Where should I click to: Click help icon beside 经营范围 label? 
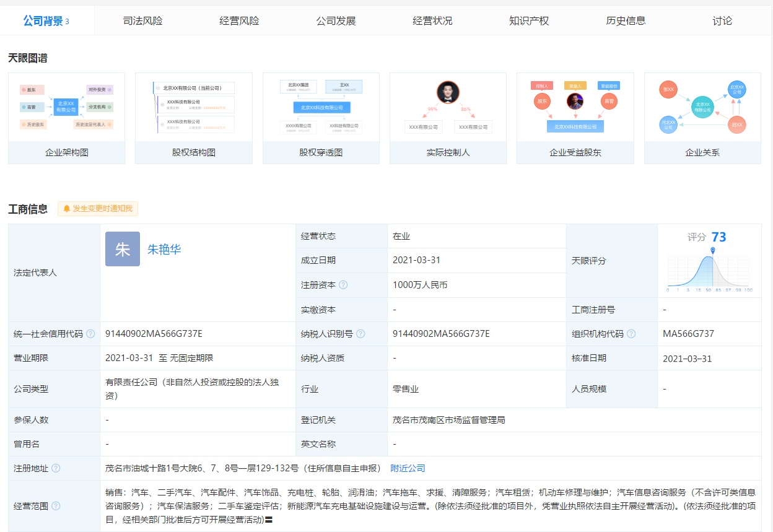pyautogui.click(x=56, y=506)
